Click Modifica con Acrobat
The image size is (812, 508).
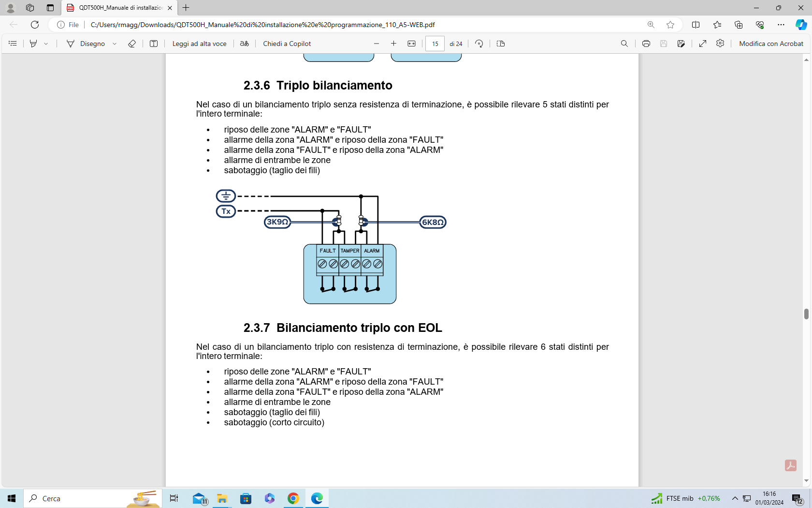coord(771,44)
